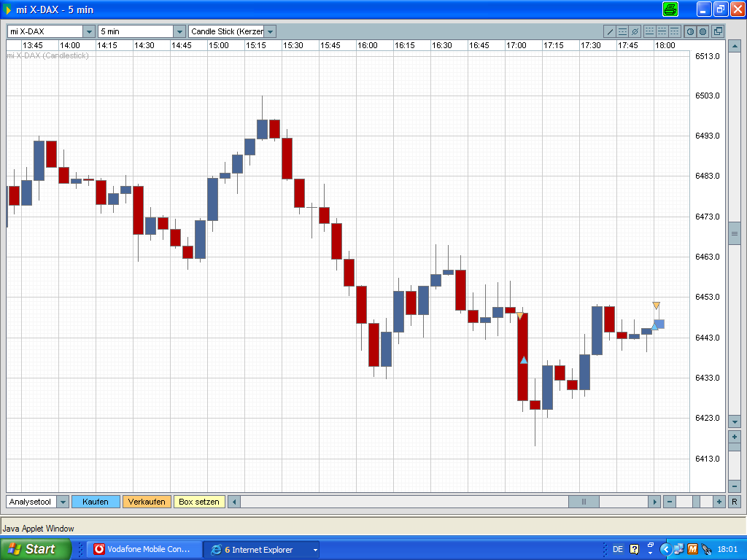This screenshot has width=747, height=560.
Task: Click the orange M tray icon
Action: click(x=692, y=550)
